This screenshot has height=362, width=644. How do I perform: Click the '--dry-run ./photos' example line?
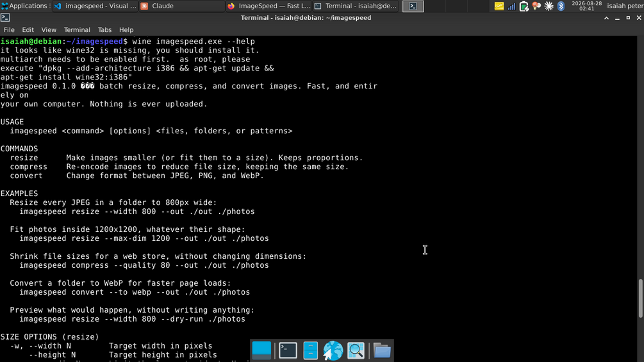coord(132,319)
